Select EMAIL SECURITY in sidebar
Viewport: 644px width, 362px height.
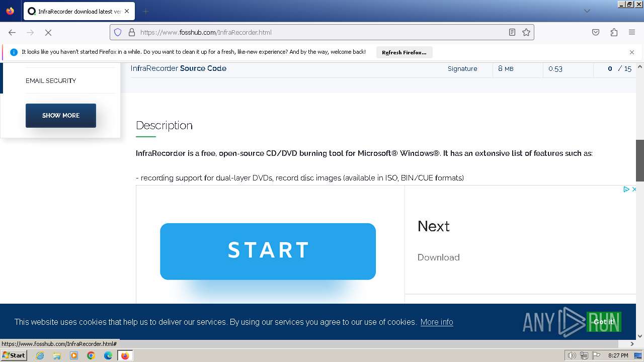click(51, 80)
